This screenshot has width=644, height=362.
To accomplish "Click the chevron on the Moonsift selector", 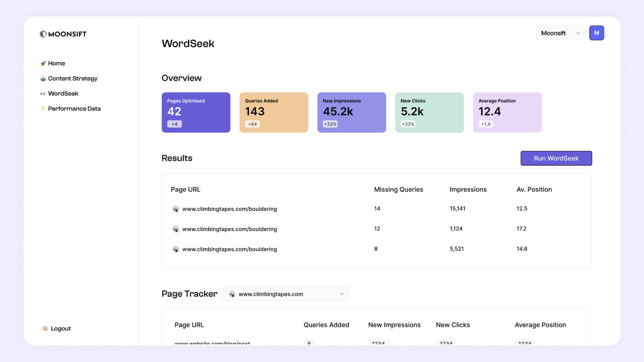I will tap(577, 33).
